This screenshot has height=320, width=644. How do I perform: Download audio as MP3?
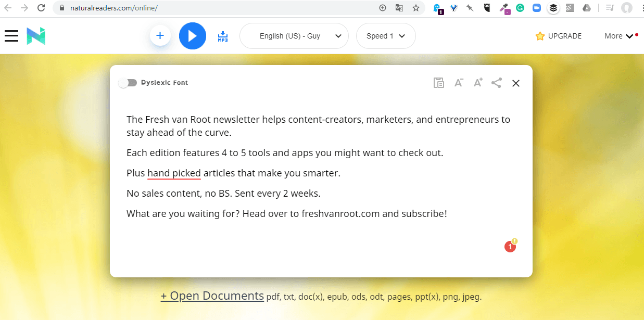[223, 36]
